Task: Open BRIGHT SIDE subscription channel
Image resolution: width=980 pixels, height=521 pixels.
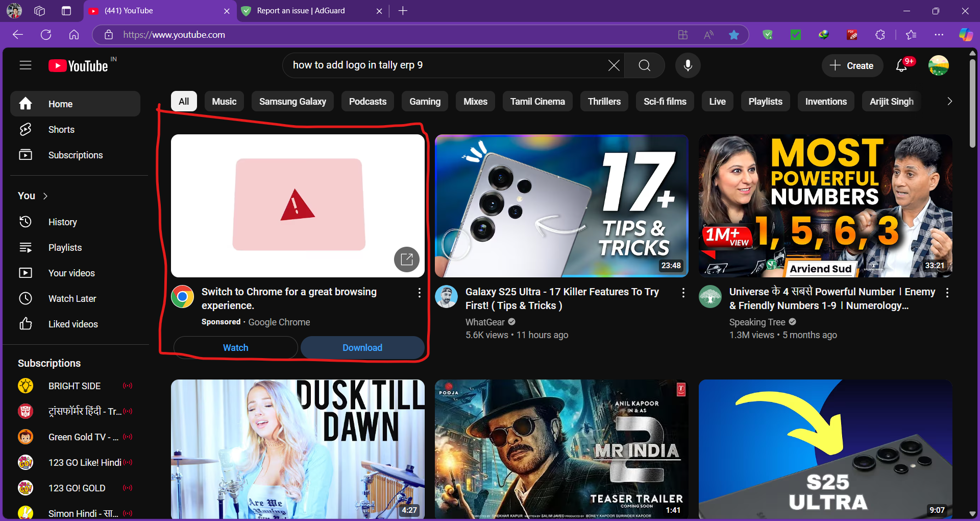Action: point(76,386)
